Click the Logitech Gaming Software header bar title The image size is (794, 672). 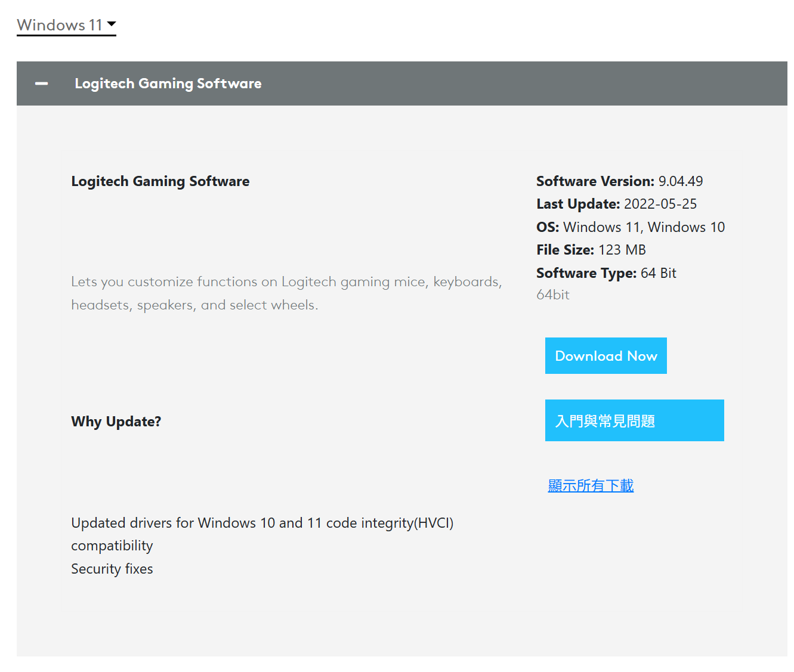[168, 83]
